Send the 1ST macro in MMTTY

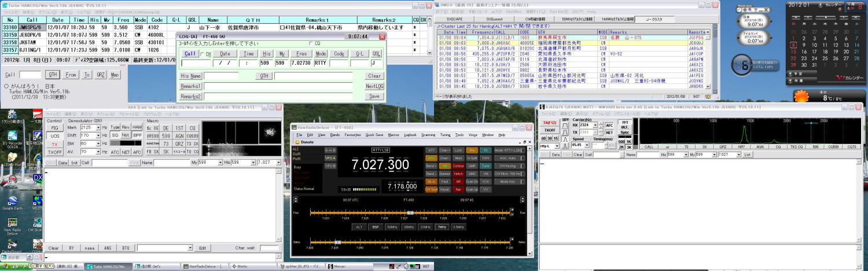pyautogui.click(x=180, y=127)
